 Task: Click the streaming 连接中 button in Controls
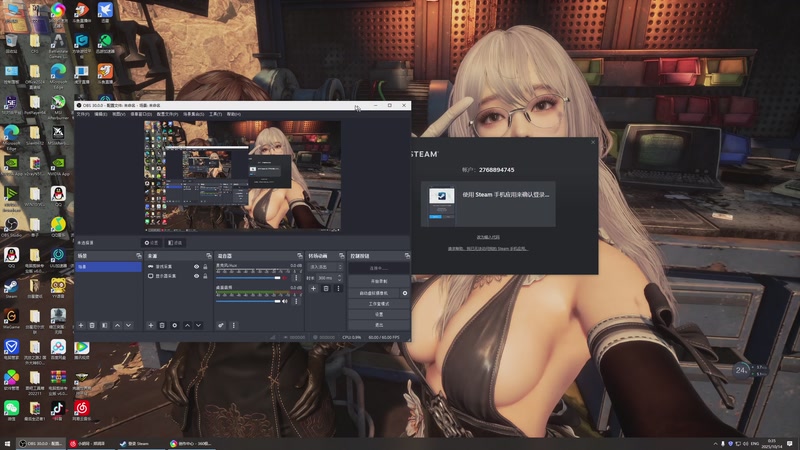point(379,268)
